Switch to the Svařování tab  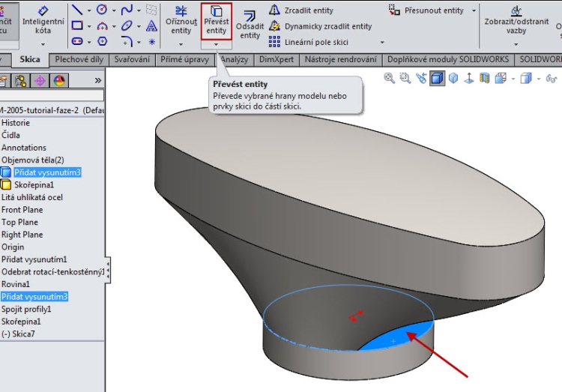click(x=132, y=59)
